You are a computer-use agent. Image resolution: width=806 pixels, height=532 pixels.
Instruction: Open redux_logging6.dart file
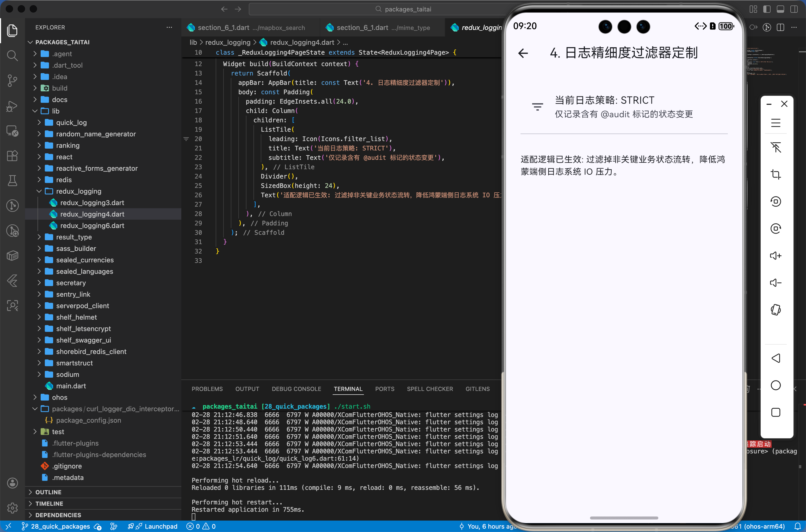coord(92,226)
